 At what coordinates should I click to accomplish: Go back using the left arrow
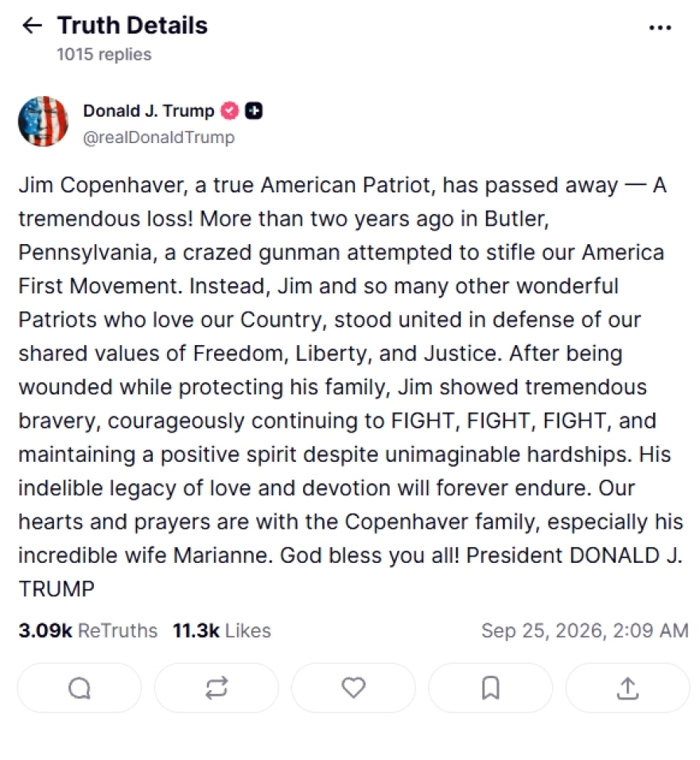(32, 25)
